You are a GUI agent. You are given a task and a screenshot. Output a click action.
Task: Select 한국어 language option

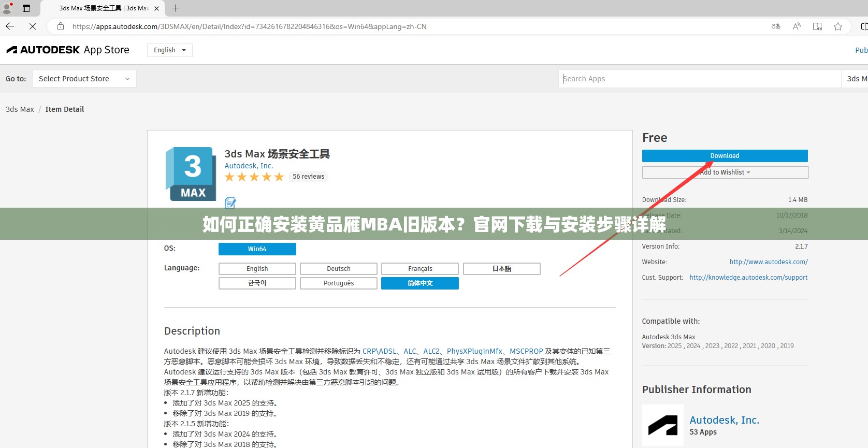(257, 283)
